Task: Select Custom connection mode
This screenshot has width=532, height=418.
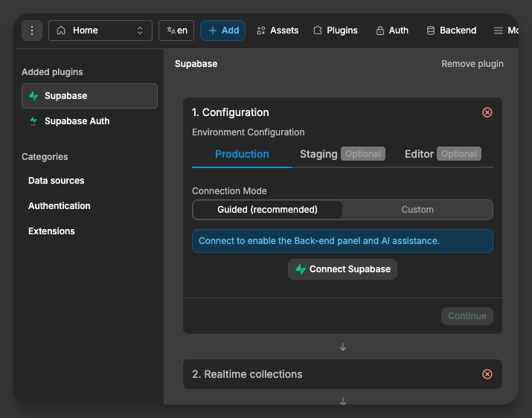Action: (x=417, y=210)
